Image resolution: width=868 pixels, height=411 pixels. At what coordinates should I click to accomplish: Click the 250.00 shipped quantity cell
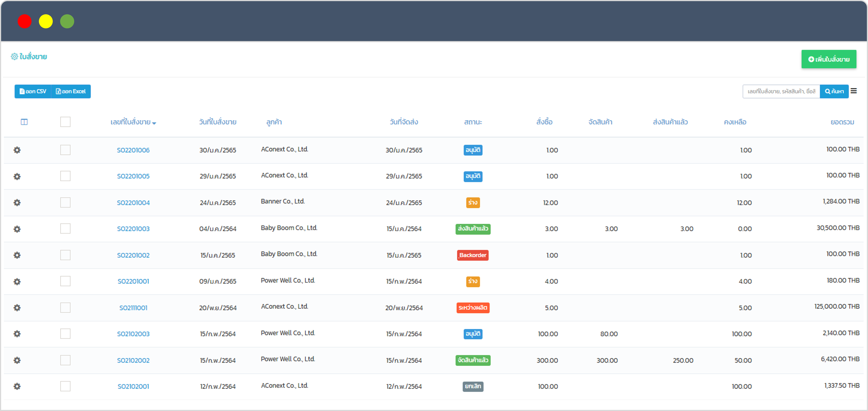pyautogui.click(x=683, y=360)
